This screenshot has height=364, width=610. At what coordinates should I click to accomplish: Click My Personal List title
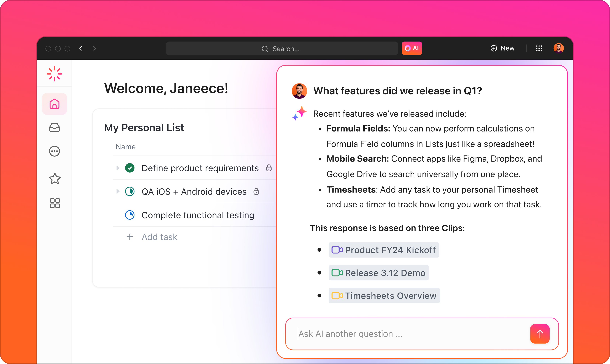click(x=144, y=128)
